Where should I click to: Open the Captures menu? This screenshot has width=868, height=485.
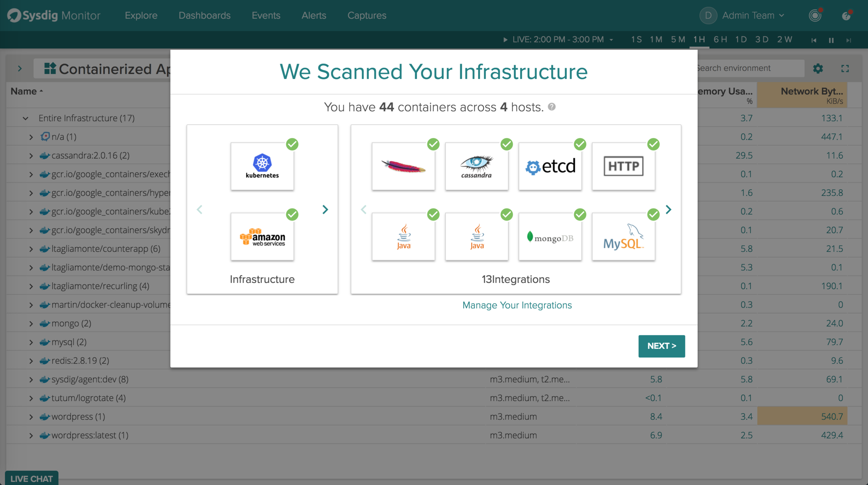pos(367,15)
